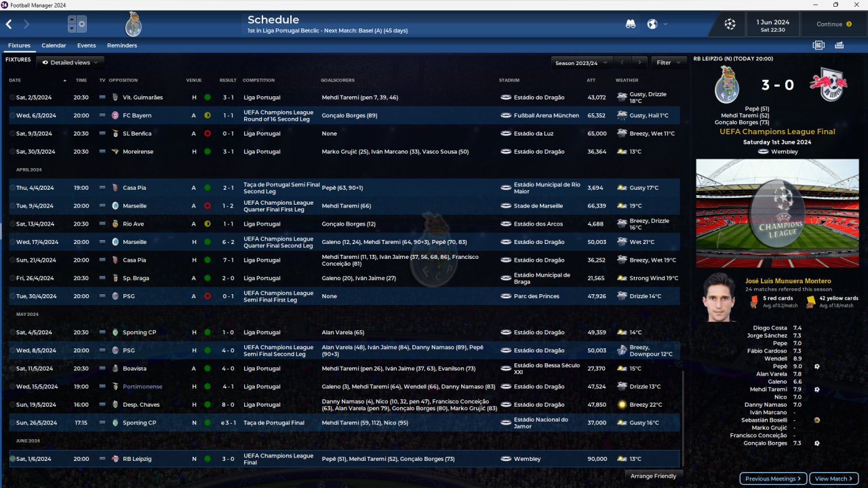Select row marker for Sat, 2/3/2024 fixture
The image size is (868, 488).
click(12, 98)
